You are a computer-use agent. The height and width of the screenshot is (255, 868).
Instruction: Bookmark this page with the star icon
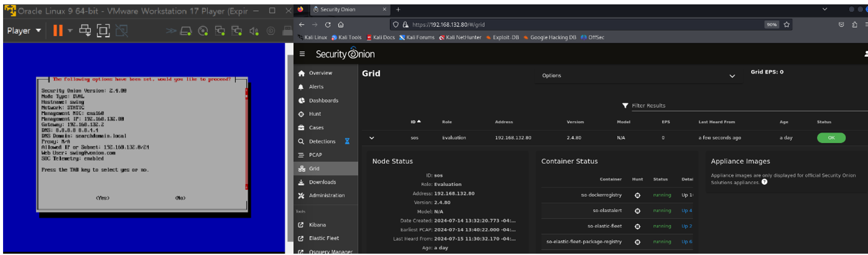click(786, 25)
